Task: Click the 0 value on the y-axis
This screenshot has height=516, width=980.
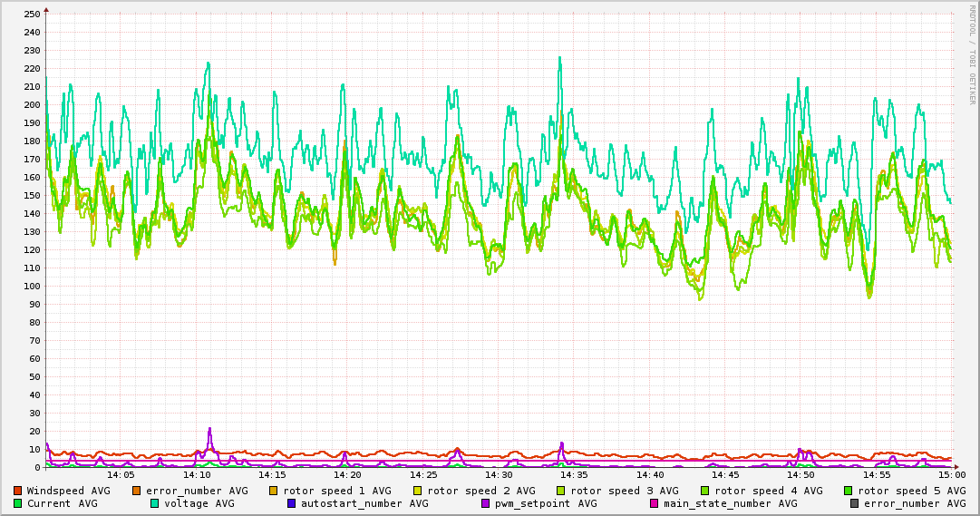Action: tap(37, 468)
